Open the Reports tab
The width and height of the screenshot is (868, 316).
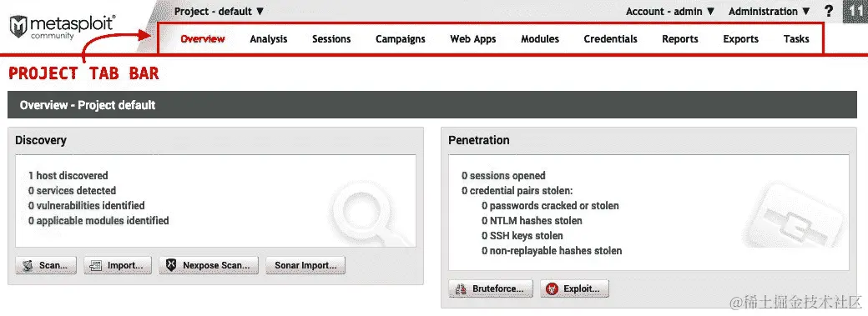(679, 38)
